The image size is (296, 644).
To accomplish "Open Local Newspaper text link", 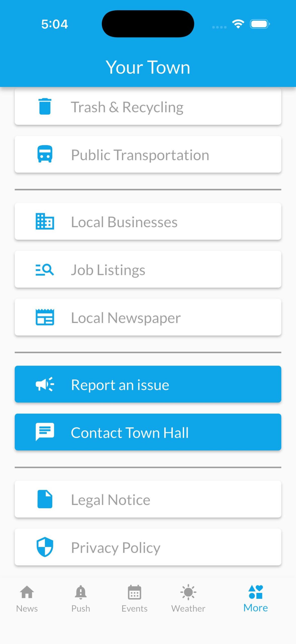I will coord(126,318).
